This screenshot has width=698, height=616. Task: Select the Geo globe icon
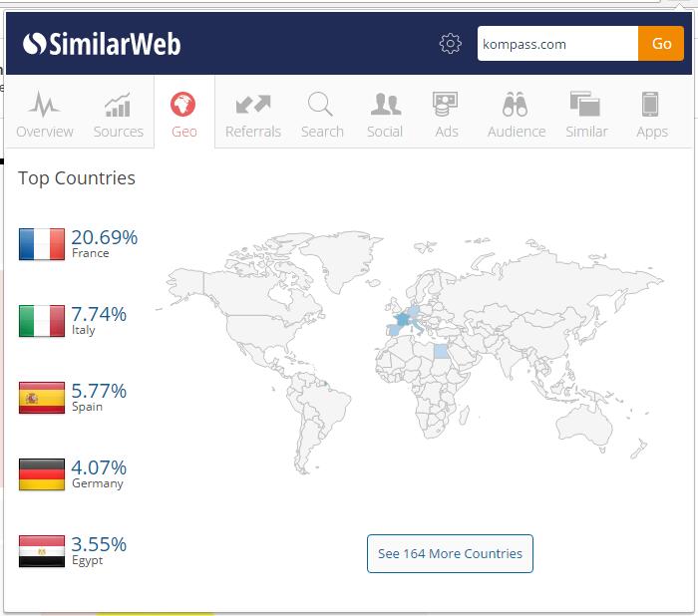[183, 105]
